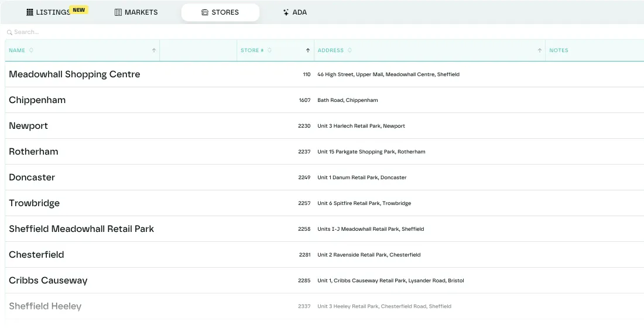Open the Name column filter diamond
Screen dimensions: 644x328
31,50
